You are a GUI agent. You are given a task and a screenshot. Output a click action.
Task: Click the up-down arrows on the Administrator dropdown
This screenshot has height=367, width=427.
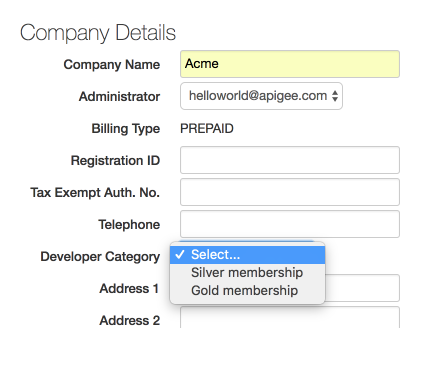tap(335, 96)
